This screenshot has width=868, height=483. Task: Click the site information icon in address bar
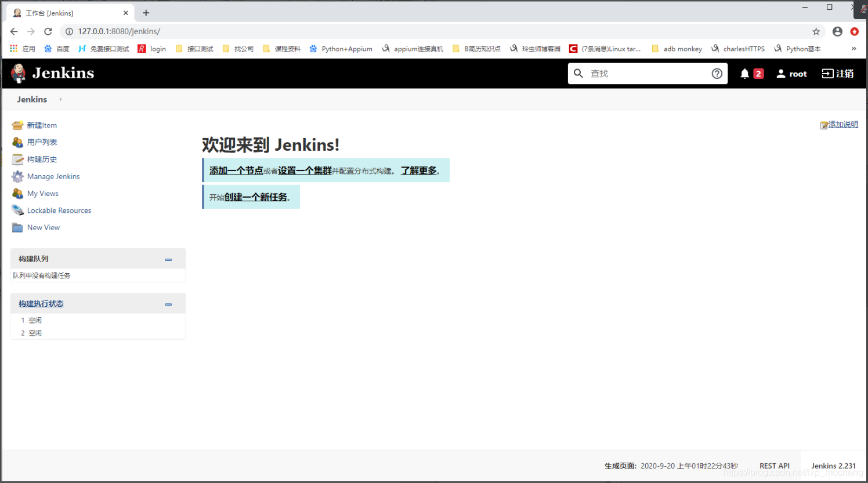(69, 31)
